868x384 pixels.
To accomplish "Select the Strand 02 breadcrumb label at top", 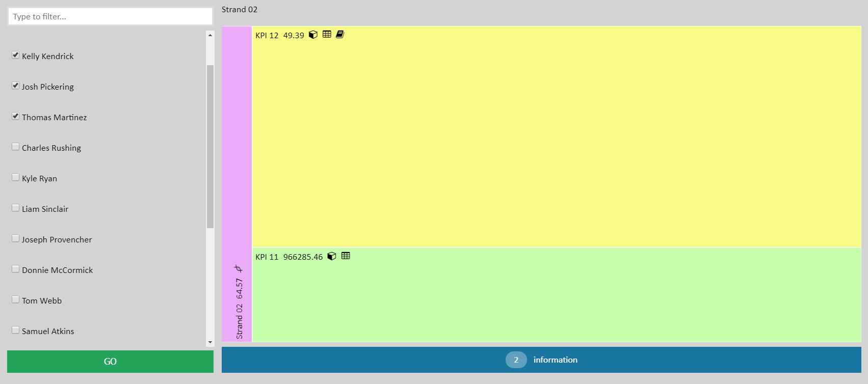I will tap(240, 10).
